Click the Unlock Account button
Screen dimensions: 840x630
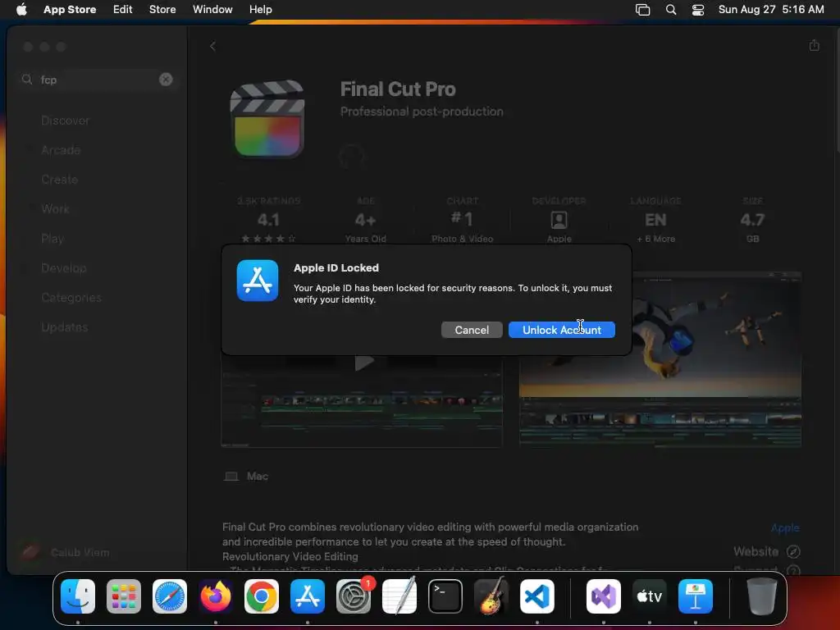click(561, 330)
